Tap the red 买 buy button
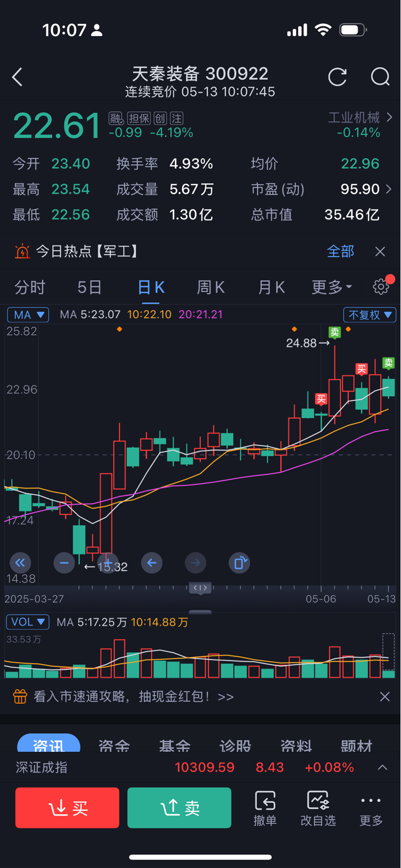This screenshot has height=868, width=401. 67,808
